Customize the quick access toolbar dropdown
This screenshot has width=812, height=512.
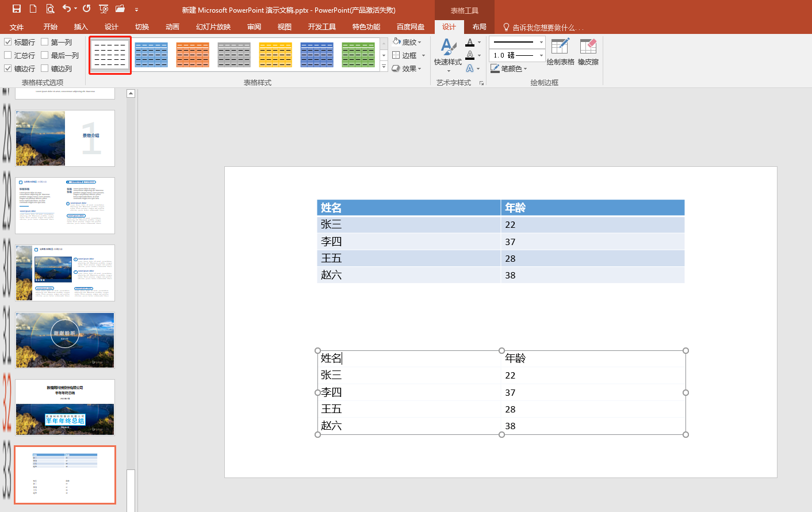point(136,9)
